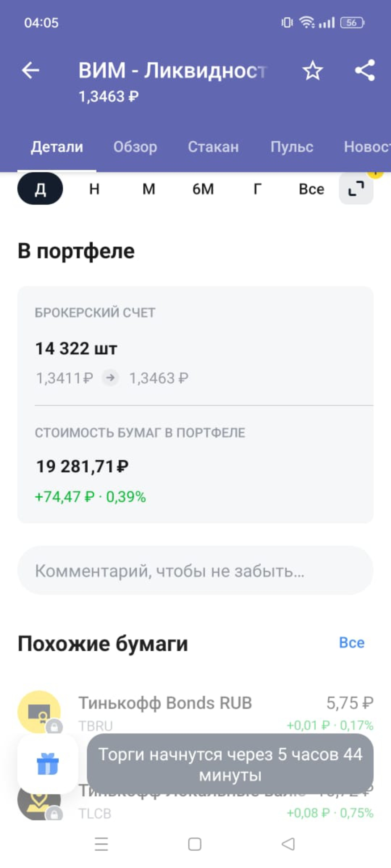
Task: Open Все link next to Похожие бумаги
Action: click(x=352, y=643)
